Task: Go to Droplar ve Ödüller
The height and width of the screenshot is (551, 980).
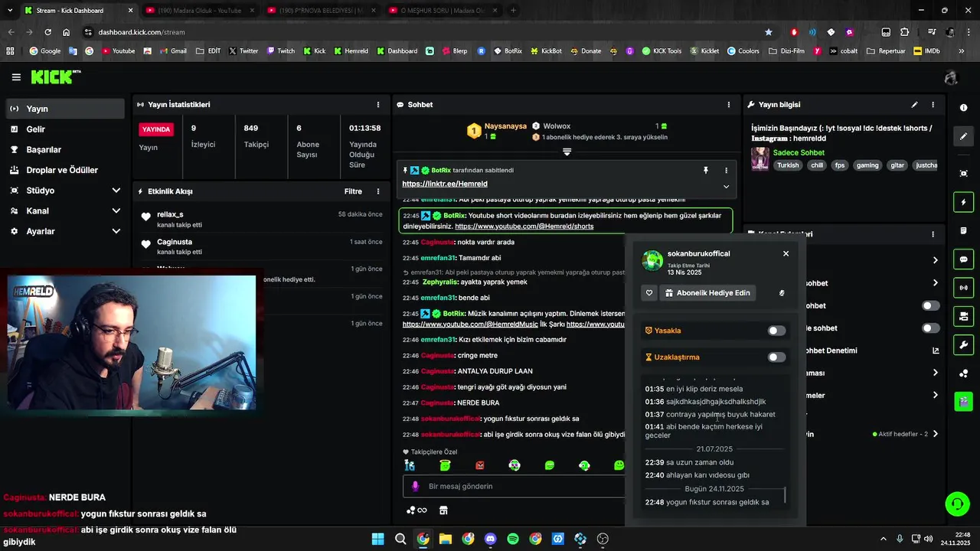Action: click(65, 170)
